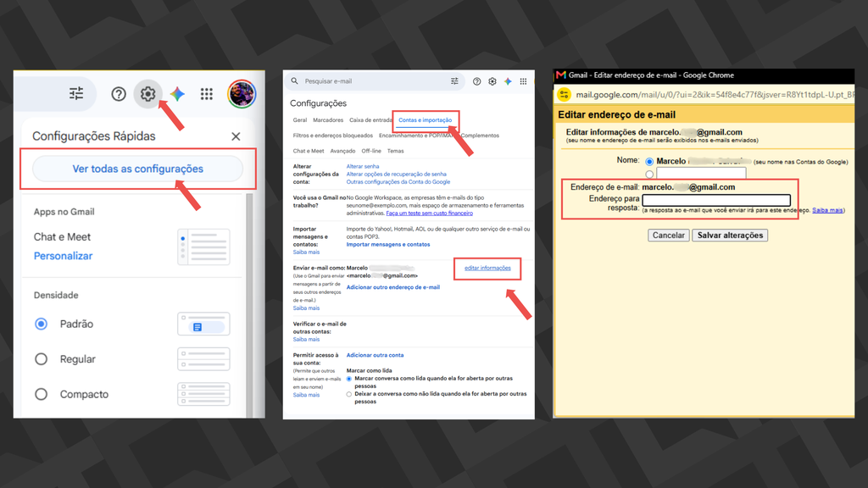Open the Chat e Meet settings tab
Image resolution: width=868 pixels, height=488 pixels.
click(309, 151)
